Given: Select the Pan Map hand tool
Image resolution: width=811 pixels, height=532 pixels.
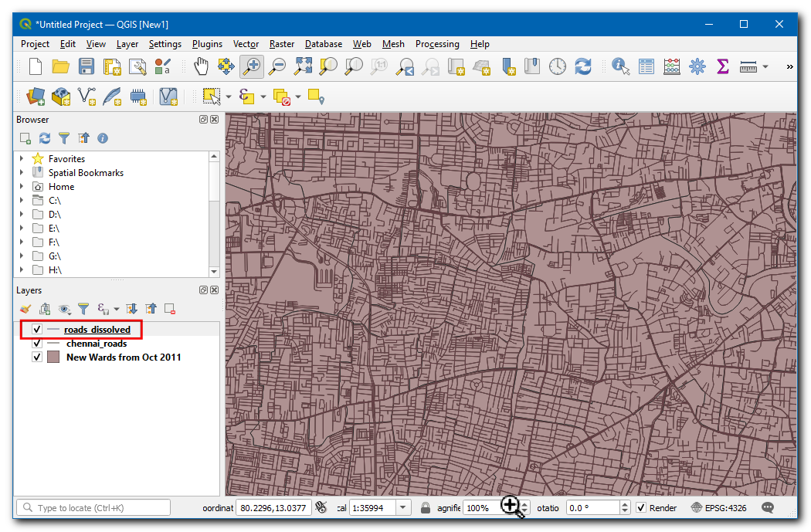Looking at the screenshot, I should point(201,67).
